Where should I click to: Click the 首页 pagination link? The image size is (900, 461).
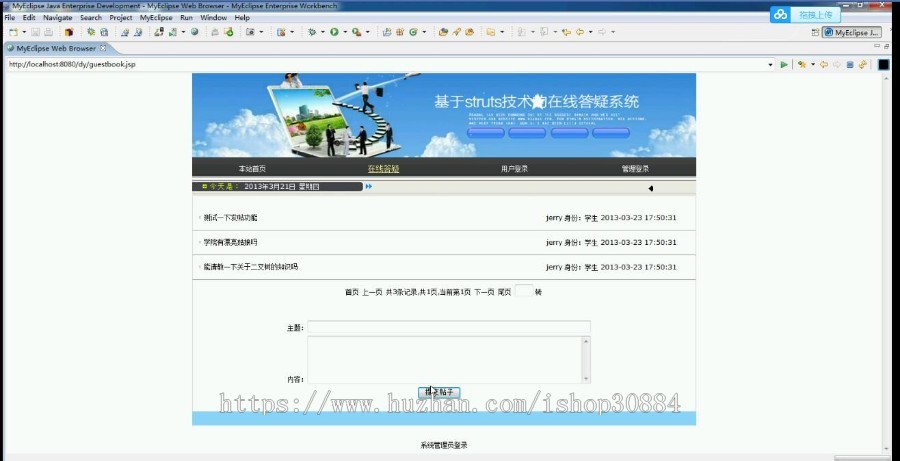351,292
